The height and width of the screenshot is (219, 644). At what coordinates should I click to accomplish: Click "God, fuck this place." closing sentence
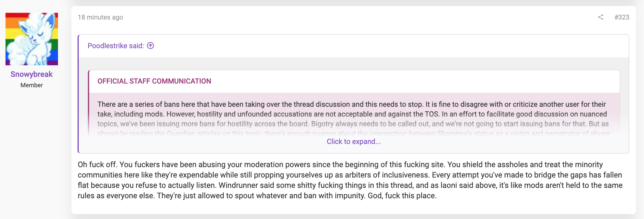[x=402, y=196]
